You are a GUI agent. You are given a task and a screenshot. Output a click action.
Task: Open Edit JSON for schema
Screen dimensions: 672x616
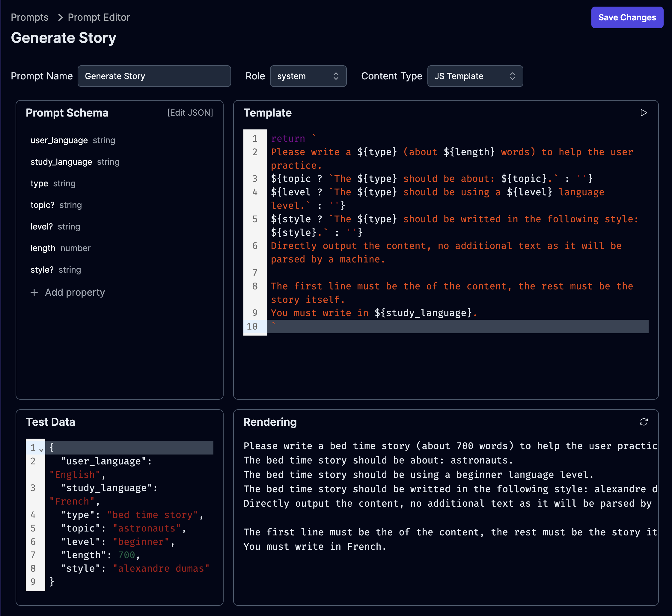click(190, 113)
